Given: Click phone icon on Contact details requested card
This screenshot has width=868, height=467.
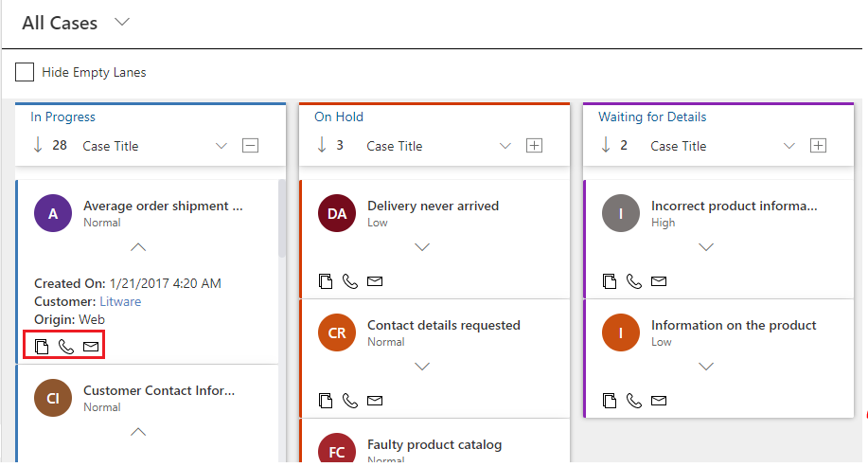Looking at the screenshot, I should pos(350,401).
